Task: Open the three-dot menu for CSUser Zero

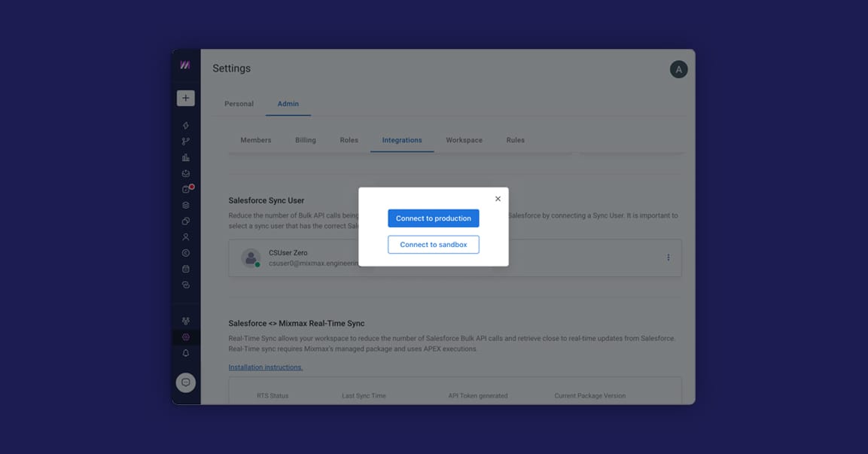Action: click(669, 257)
